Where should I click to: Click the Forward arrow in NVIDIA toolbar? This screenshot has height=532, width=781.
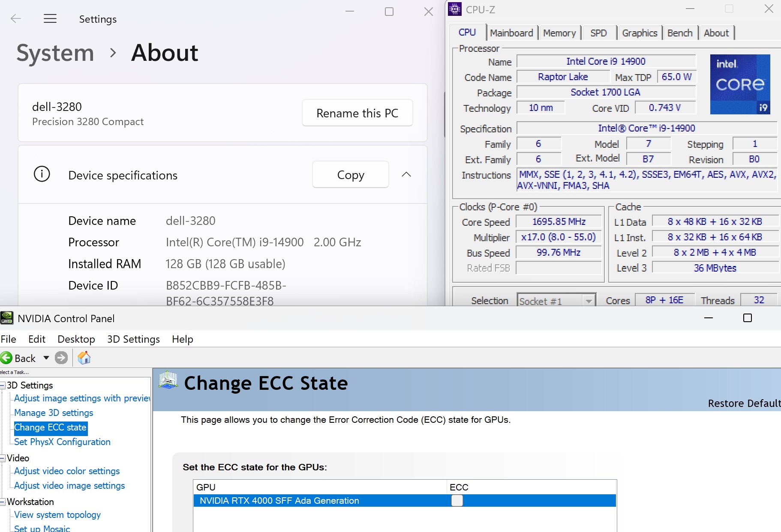click(x=61, y=358)
